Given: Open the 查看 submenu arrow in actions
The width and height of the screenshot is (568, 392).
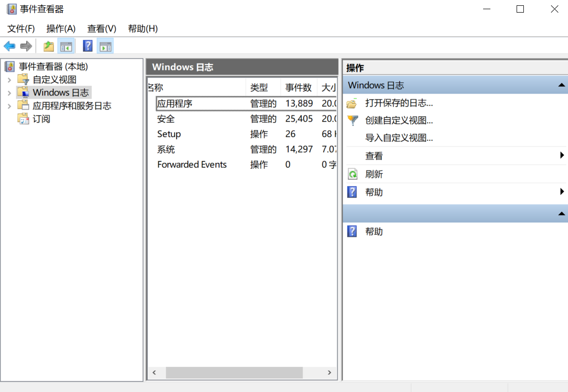Looking at the screenshot, I should click(562, 155).
